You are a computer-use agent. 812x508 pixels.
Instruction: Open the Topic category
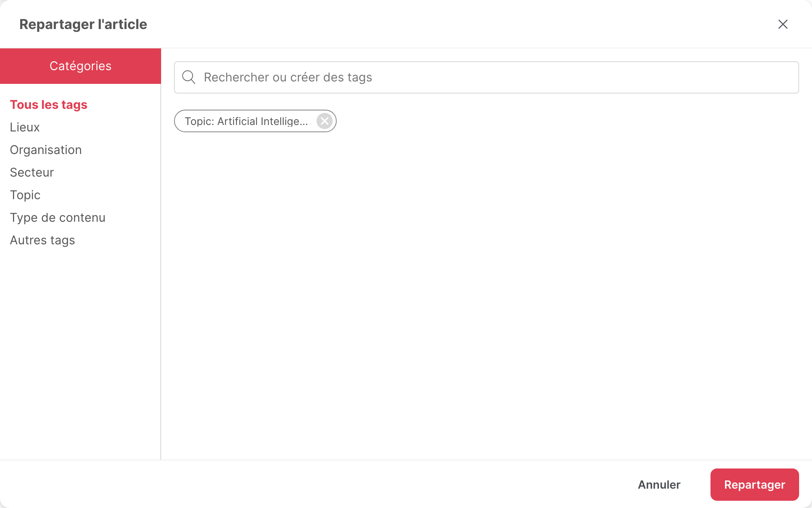[x=25, y=195]
